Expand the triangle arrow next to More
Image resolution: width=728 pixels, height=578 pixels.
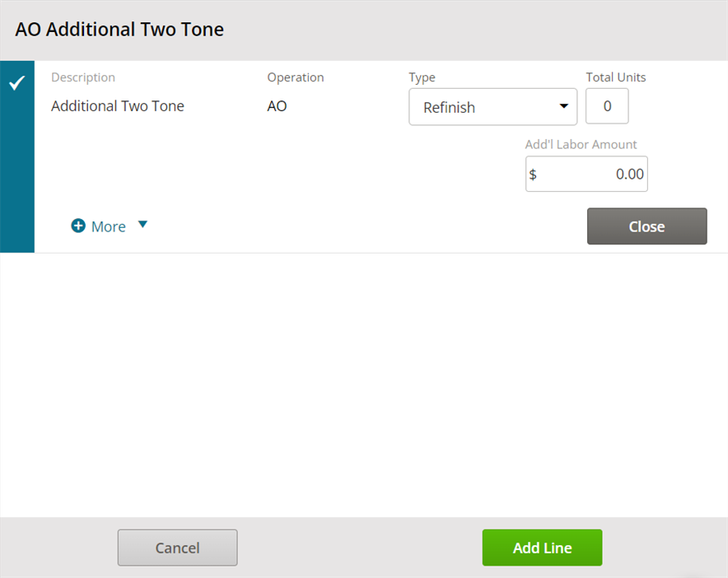point(143,225)
